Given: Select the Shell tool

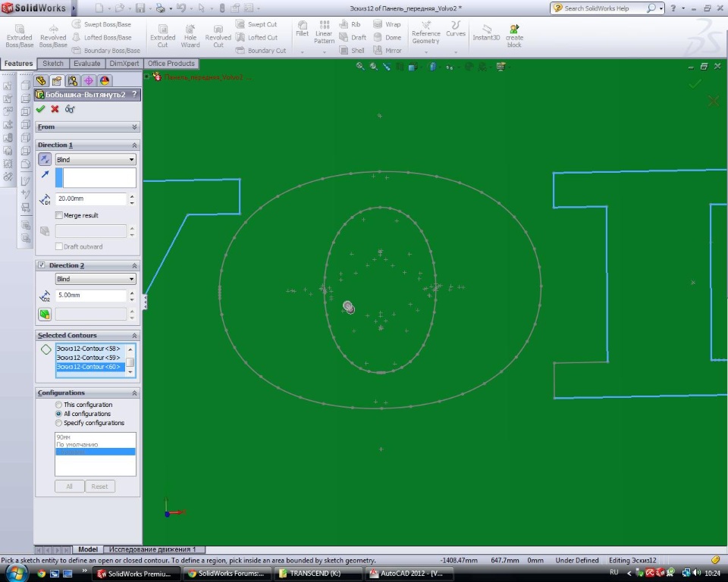Looking at the screenshot, I should click(352, 50).
